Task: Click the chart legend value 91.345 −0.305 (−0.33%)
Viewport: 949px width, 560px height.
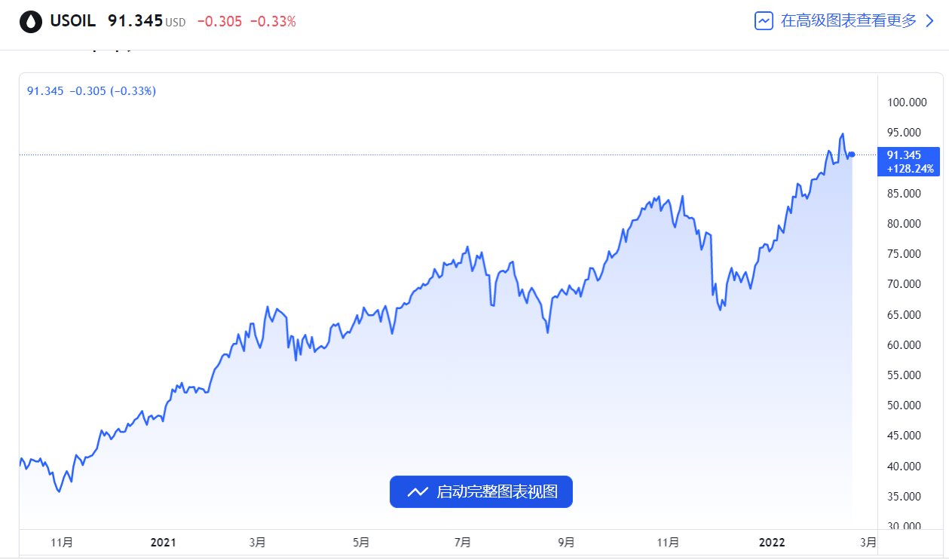Action: (x=91, y=91)
